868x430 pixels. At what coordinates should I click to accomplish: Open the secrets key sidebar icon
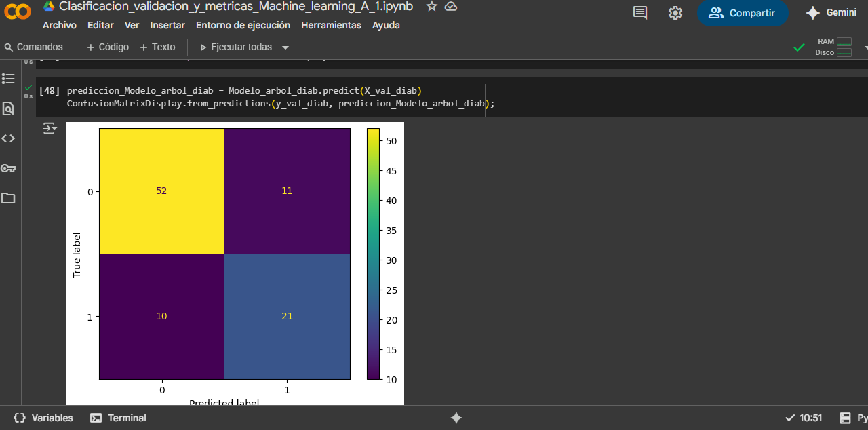(x=8, y=168)
